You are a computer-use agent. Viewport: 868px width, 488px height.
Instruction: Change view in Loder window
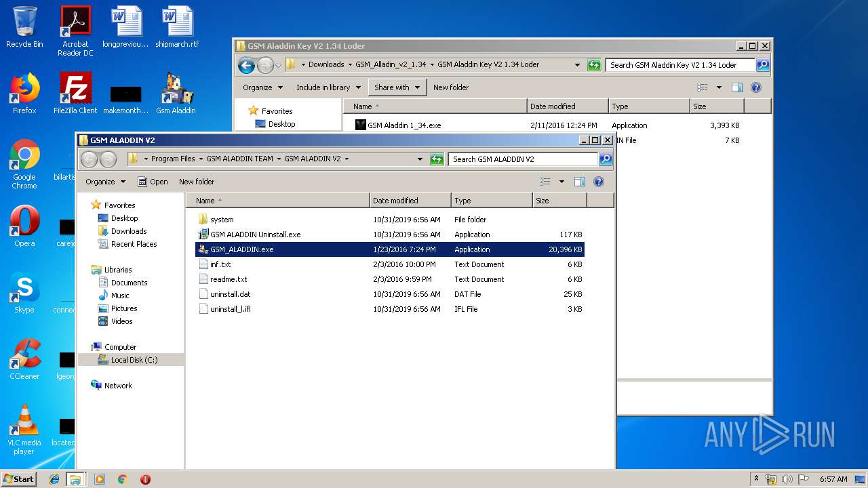click(x=703, y=87)
